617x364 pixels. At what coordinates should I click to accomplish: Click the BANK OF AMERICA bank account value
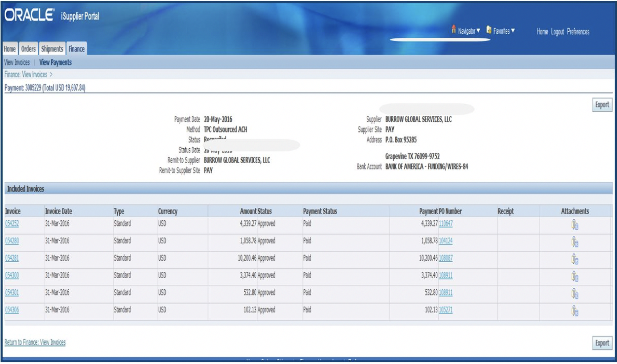[x=427, y=166]
